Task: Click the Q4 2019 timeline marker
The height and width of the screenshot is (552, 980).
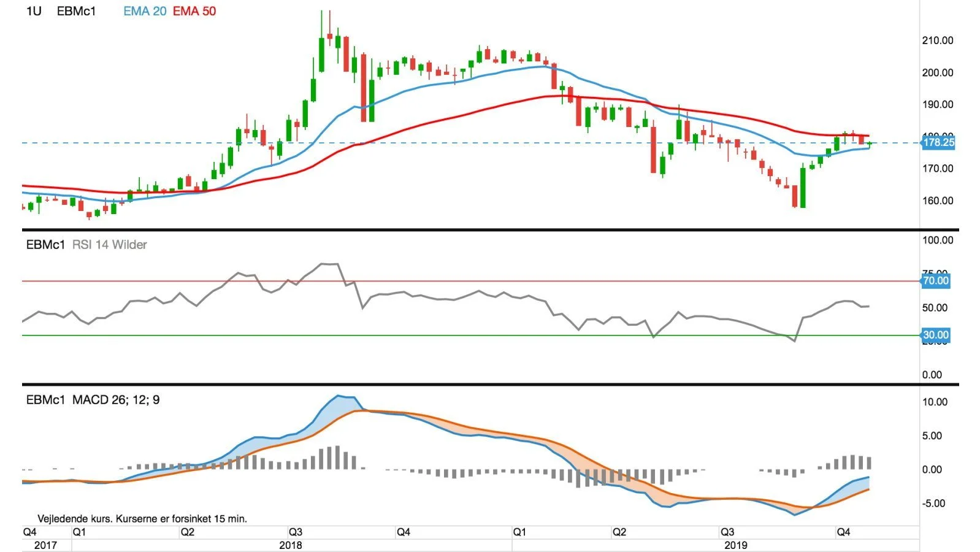Action: point(844,532)
